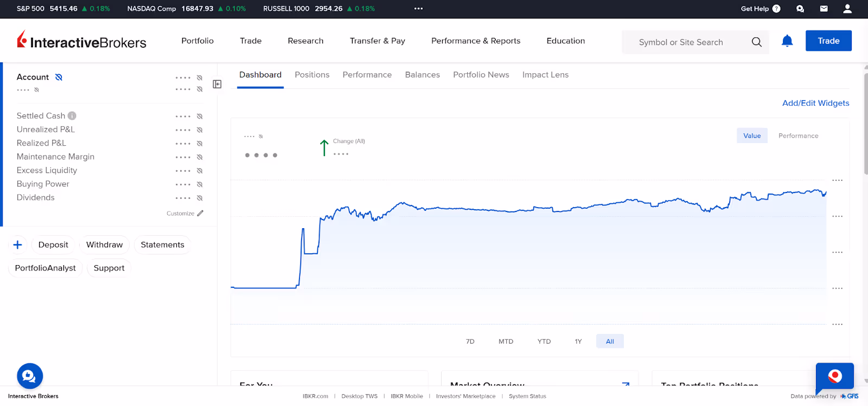The width and height of the screenshot is (868, 406).
Task: Open the Performance & Reports menu
Action: click(476, 41)
